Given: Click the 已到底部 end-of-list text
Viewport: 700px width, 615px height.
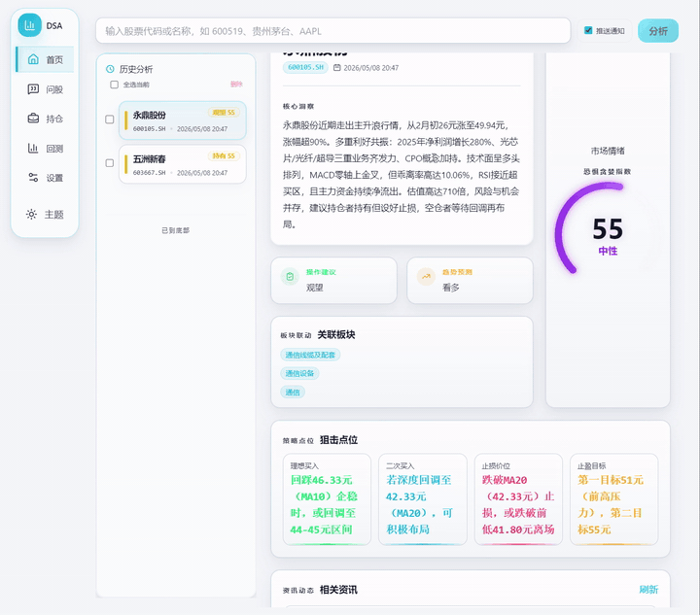Looking at the screenshot, I should click(x=175, y=230).
